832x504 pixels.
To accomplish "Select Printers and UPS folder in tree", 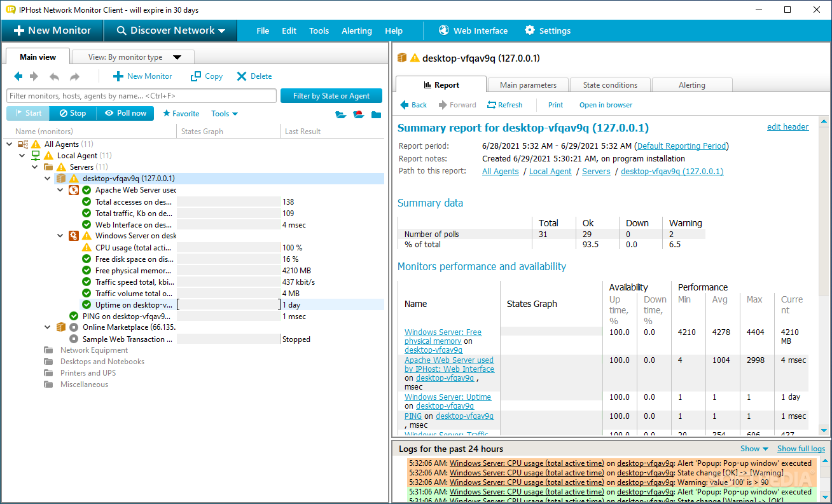I will tap(88, 373).
